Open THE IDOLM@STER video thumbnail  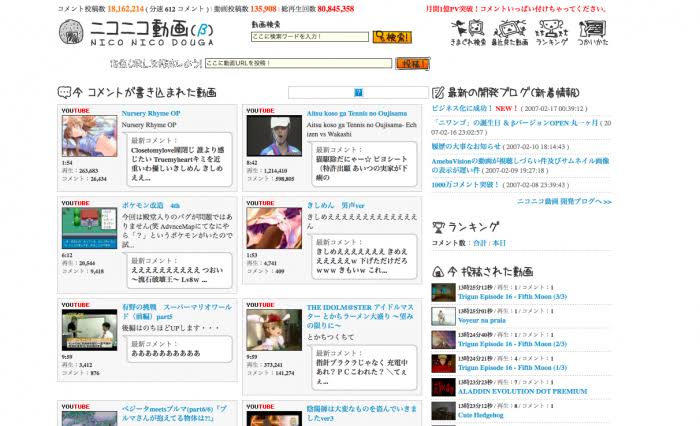274,330
